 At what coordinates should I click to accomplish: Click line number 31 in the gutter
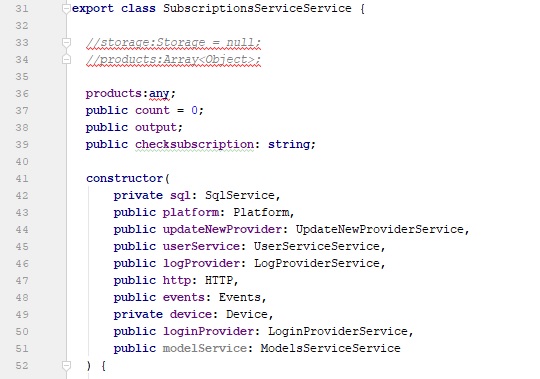click(x=22, y=9)
